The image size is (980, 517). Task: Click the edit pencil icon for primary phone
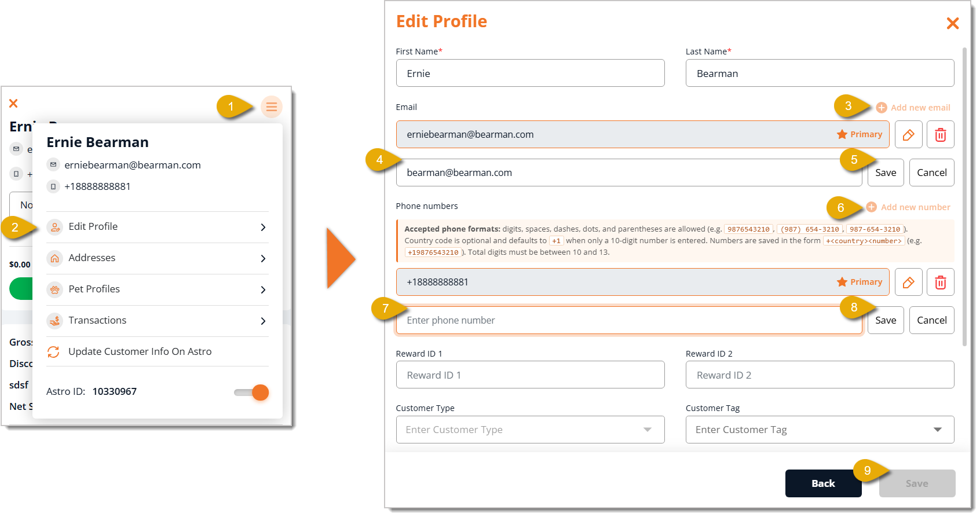click(x=908, y=283)
